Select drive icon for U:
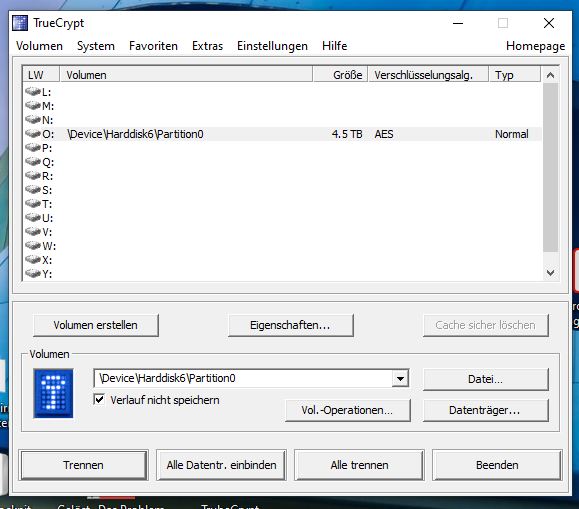Image resolution: width=579 pixels, height=509 pixels. click(x=33, y=218)
